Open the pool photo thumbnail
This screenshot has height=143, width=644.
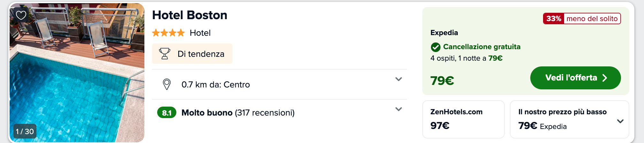[x=77, y=73]
